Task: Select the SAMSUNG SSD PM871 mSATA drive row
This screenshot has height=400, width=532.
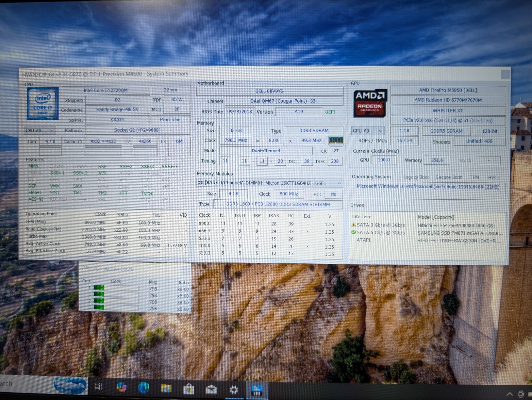Action: [x=428, y=233]
